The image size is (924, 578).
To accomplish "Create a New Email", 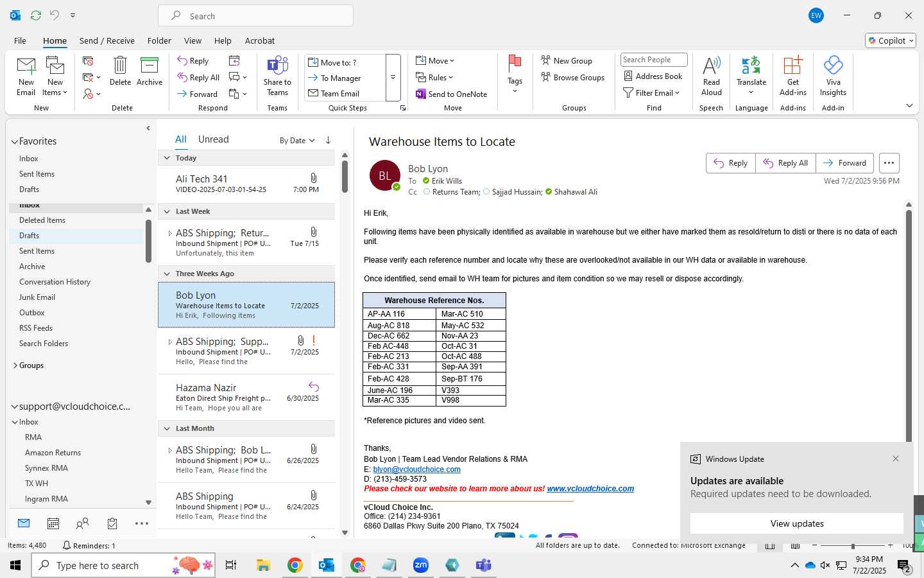I will [26, 76].
